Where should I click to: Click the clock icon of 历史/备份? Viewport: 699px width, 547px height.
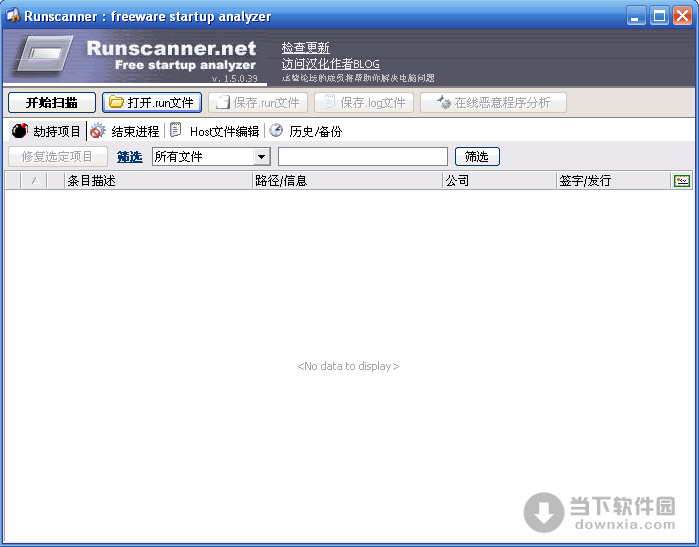click(x=276, y=130)
